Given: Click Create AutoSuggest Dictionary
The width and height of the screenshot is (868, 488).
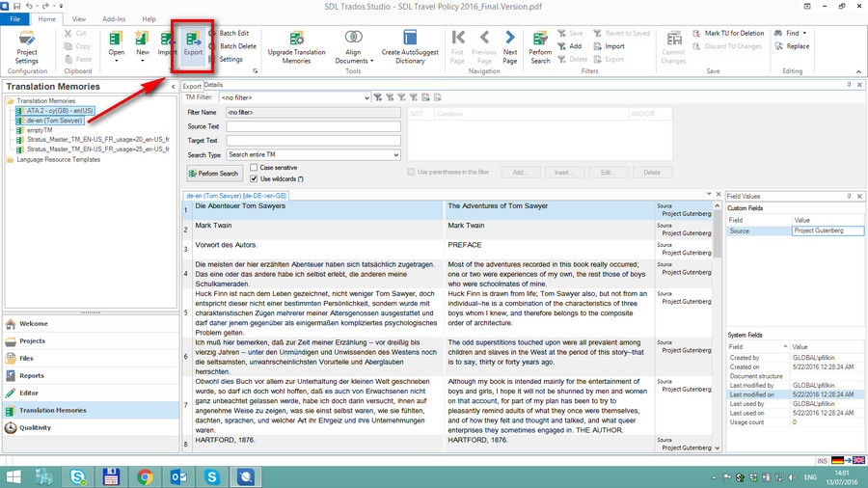Looking at the screenshot, I should 410,47.
